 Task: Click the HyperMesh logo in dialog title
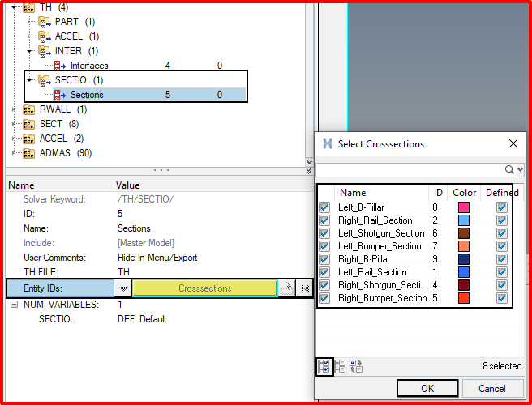click(x=328, y=143)
